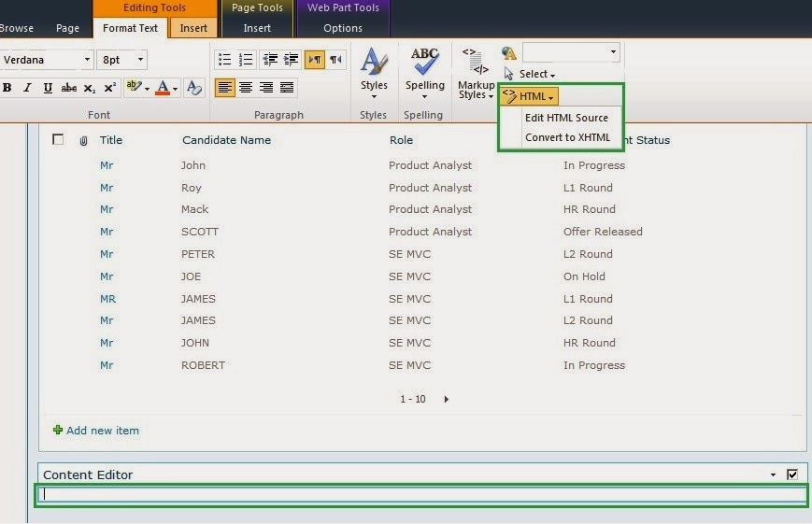Insert bulleted list

pos(225,60)
